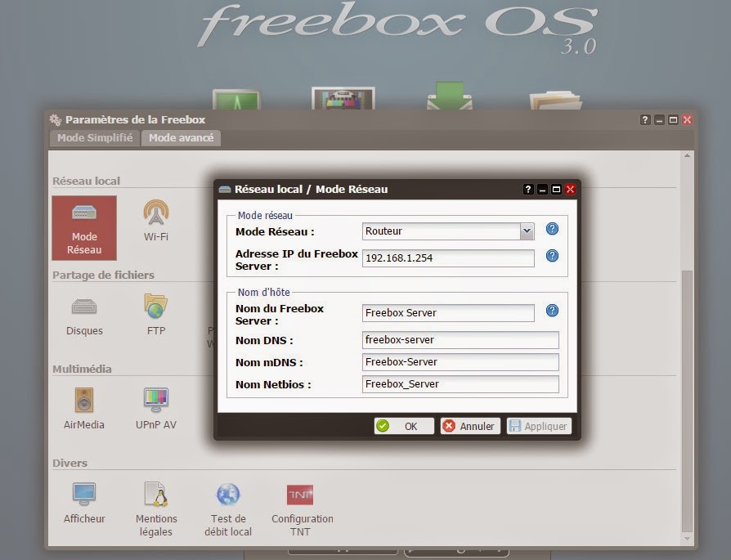731x560 pixels.
Task: Open the TV test pattern desktop icon
Action: [x=343, y=98]
